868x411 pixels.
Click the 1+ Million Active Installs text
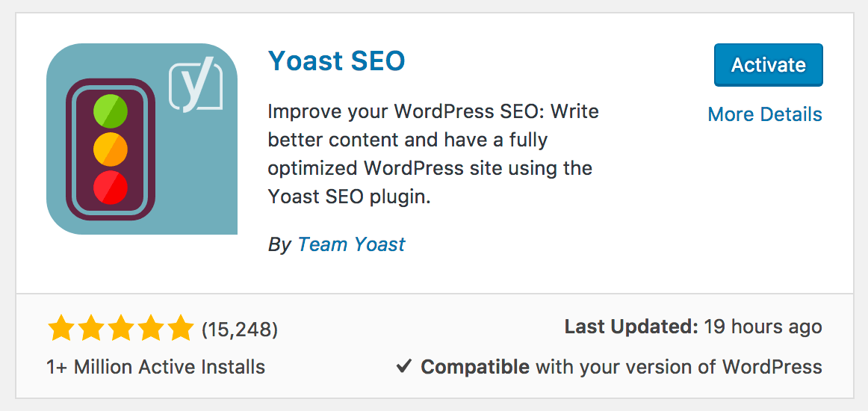pyautogui.click(x=156, y=367)
